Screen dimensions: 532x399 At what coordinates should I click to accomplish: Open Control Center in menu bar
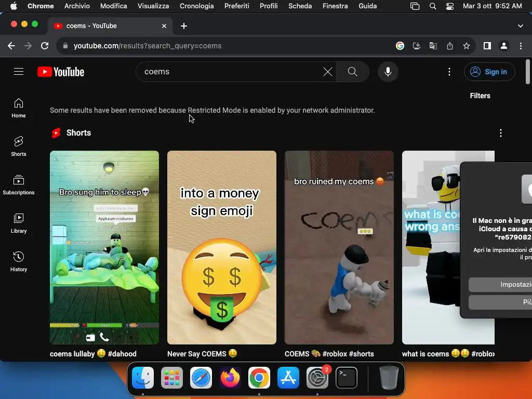pos(449,6)
